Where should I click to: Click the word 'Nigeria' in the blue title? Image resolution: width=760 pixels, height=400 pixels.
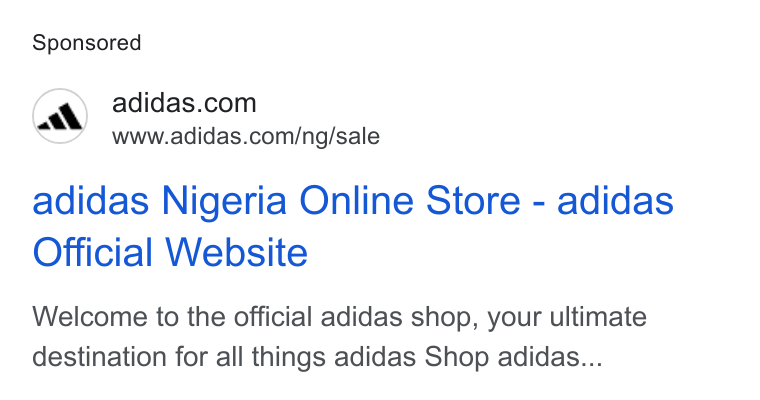224,201
